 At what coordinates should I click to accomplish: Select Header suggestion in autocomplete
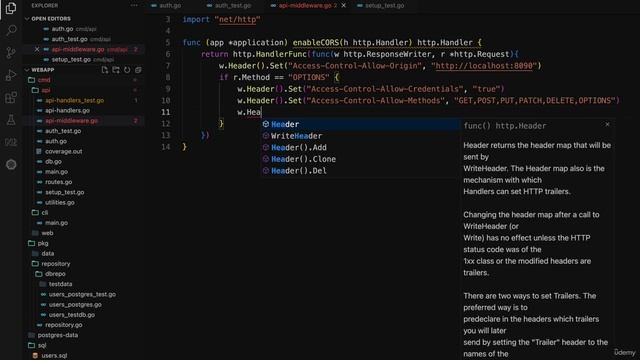click(360, 124)
